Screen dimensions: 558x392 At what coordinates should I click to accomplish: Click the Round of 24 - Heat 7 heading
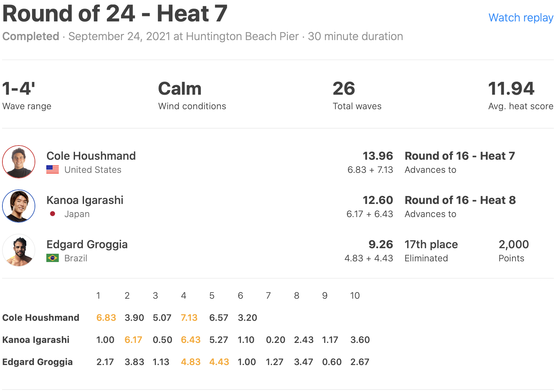[x=115, y=14]
